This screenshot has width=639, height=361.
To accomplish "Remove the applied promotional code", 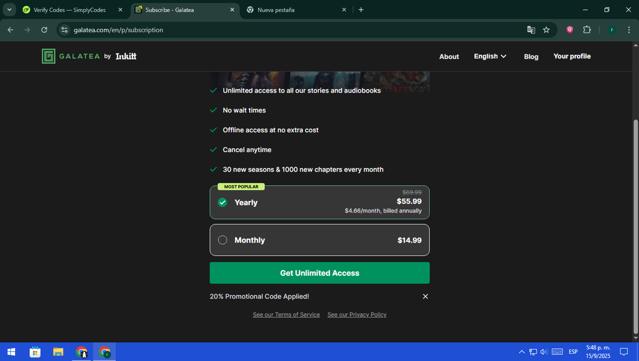I will pyautogui.click(x=425, y=297).
